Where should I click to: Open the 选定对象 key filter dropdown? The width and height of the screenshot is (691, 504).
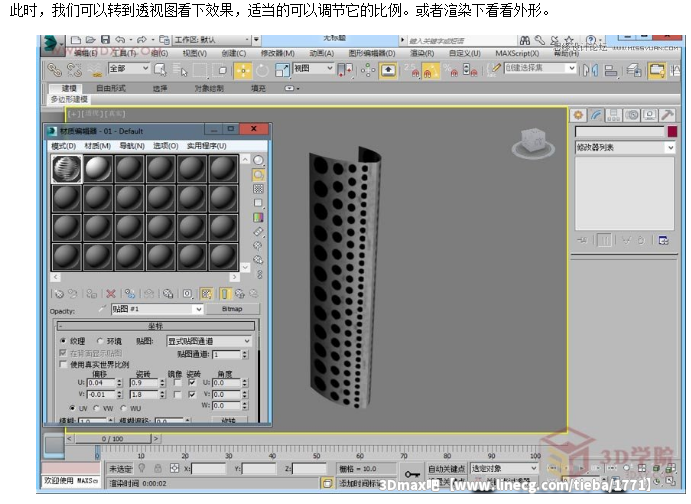pyautogui.click(x=504, y=468)
